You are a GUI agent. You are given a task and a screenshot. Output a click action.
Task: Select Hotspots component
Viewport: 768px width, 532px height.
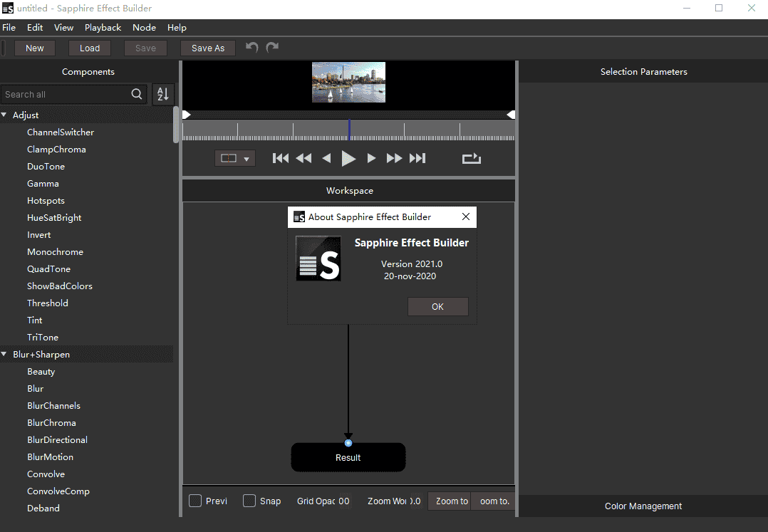[46, 201]
